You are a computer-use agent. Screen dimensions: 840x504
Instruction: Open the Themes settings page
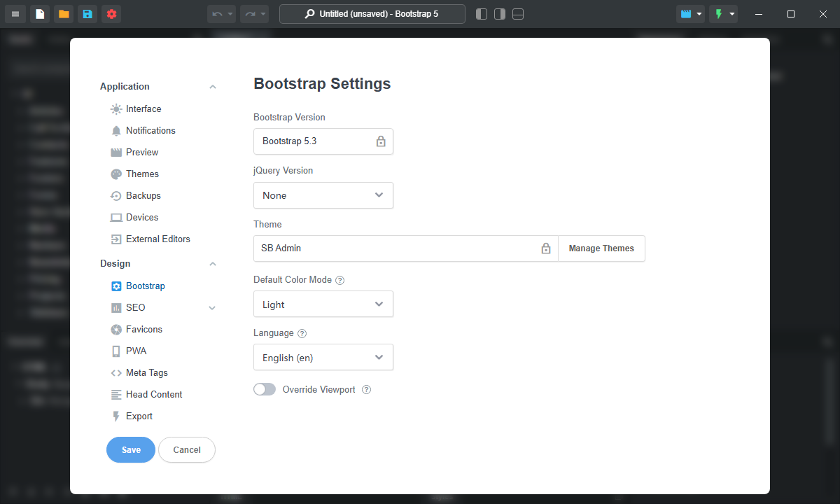coord(142,174)
